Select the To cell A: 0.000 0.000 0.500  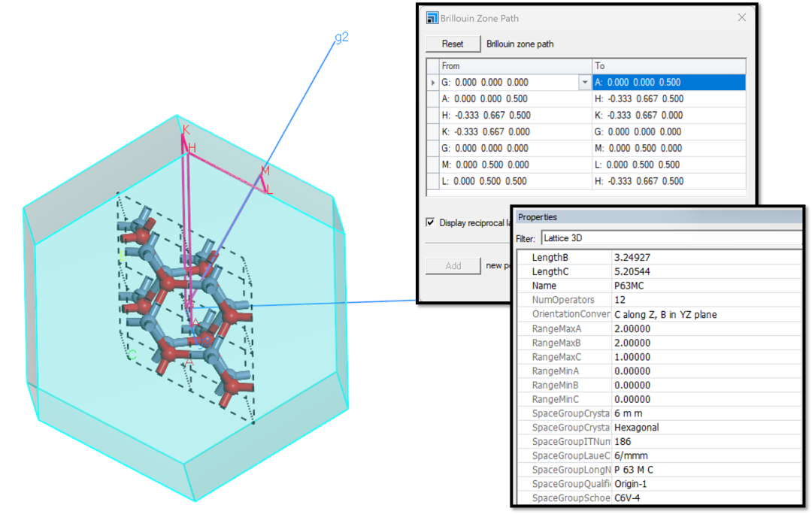coord(668,83)
